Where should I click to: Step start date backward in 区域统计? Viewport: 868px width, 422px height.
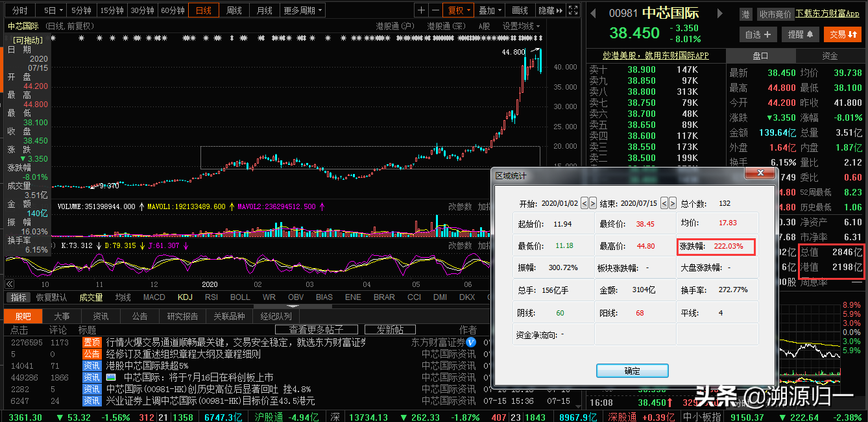(x=585, y=203)
